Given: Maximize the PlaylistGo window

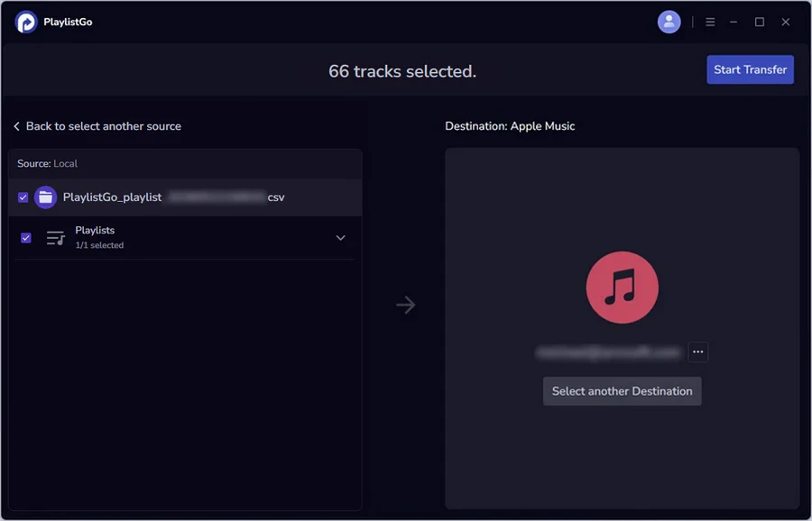Looking at the screenshot, I should point(759,22).
